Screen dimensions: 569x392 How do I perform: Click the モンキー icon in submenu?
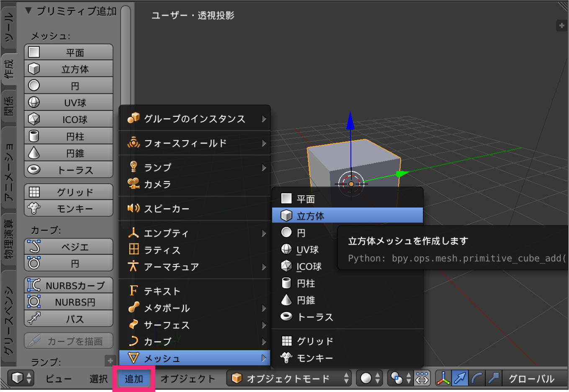[286, 358]
